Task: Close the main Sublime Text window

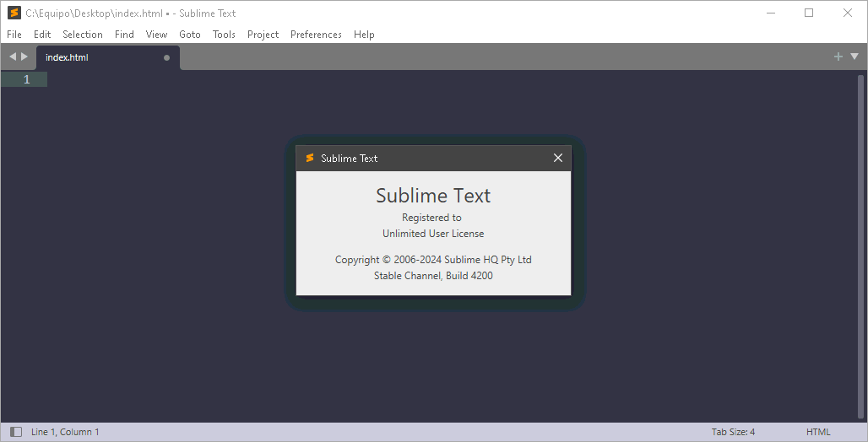Action: coord(848,13)
